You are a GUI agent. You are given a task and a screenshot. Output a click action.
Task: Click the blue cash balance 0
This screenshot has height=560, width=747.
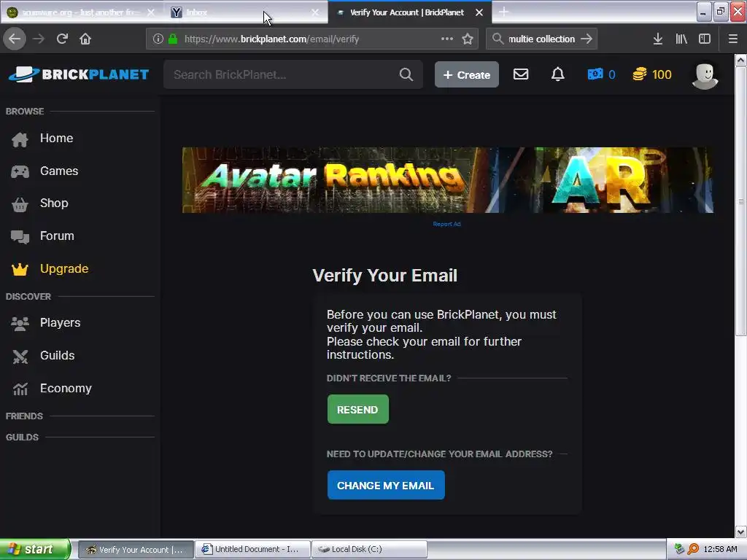[601, 75]
